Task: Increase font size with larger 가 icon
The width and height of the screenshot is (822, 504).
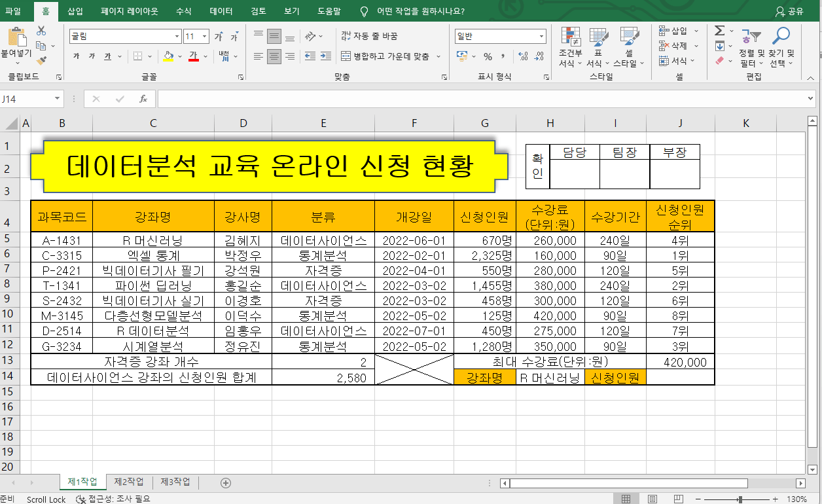Action: coord(219,37)
